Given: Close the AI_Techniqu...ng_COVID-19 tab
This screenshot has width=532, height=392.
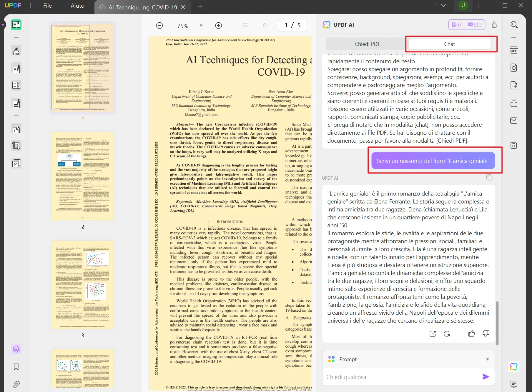Looking at the screenshot, I should point(183,7).
